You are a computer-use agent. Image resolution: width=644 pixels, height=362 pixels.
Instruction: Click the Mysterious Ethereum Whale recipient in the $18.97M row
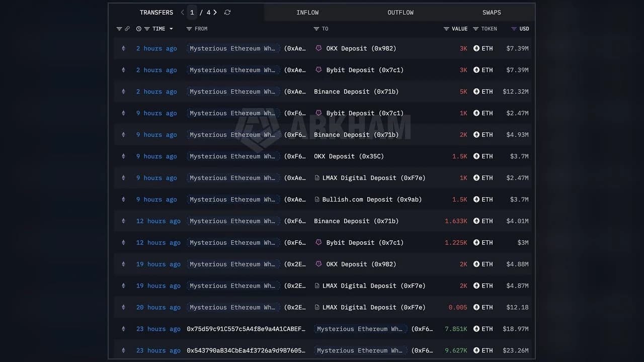click(360, 329)
